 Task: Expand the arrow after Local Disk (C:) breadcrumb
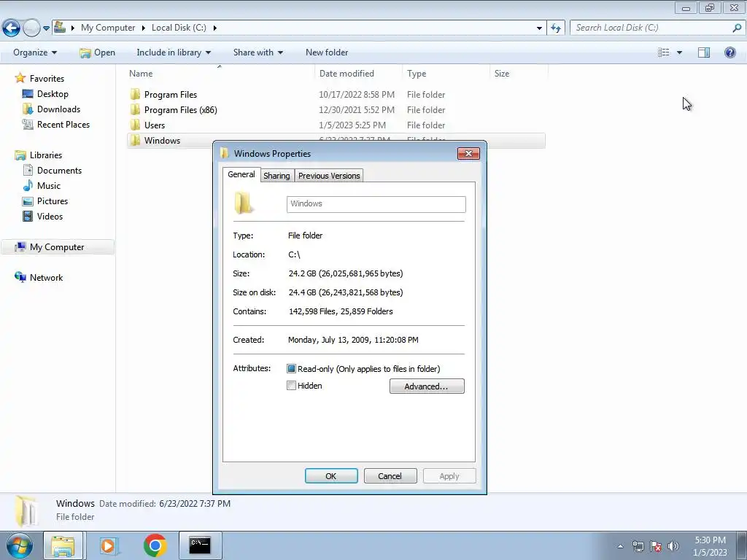[x=215, y=28]
